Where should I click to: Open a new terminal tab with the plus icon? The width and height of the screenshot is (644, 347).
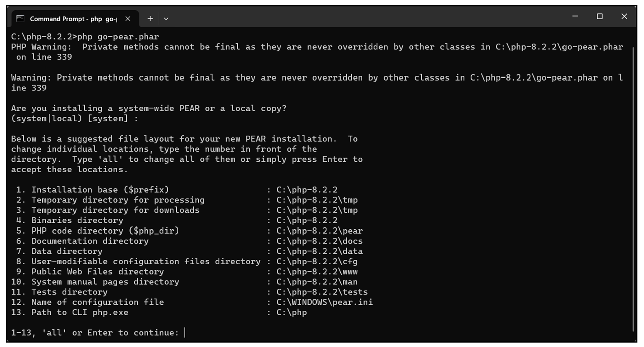(x=150, y=18)
